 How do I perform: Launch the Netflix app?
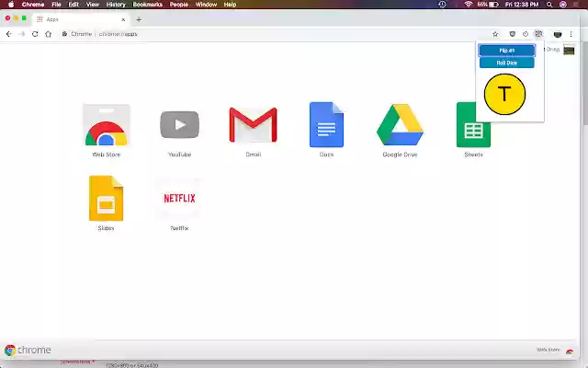pos(180,199)
